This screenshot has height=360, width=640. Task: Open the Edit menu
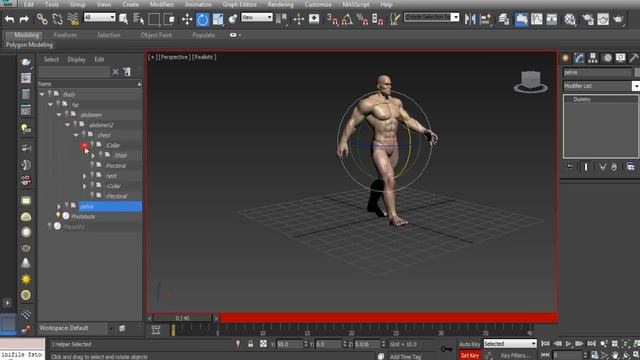tap(29, 4)
